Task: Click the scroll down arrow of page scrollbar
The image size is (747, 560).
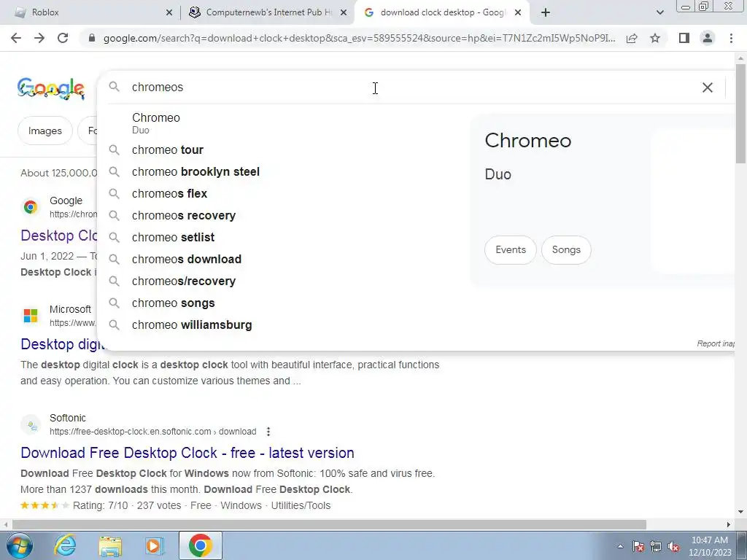Action: click(741, 512)
